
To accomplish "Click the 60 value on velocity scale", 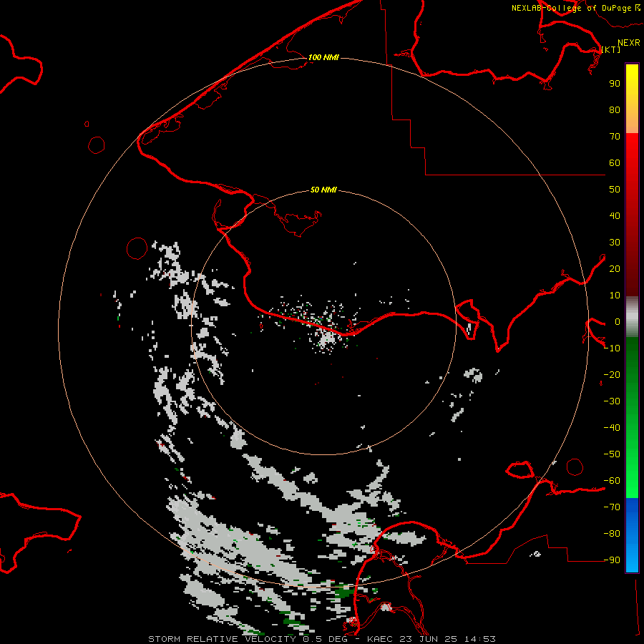I will tap(615, 162).
